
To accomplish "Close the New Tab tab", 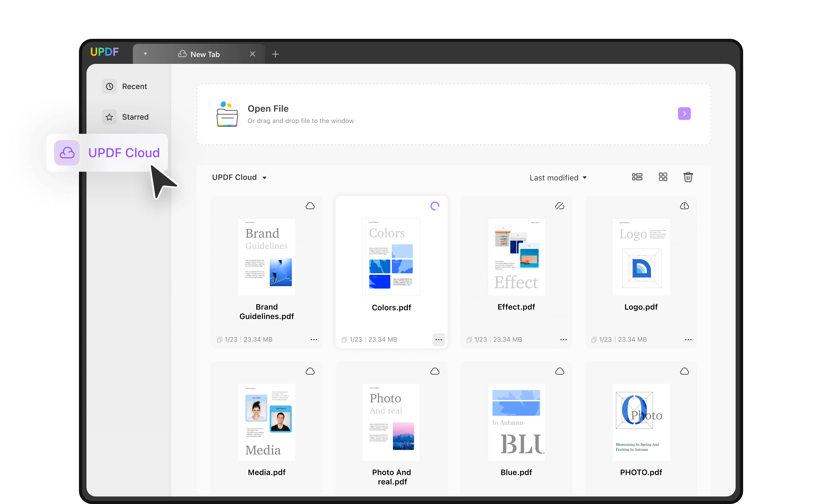I will coord(252,54).
